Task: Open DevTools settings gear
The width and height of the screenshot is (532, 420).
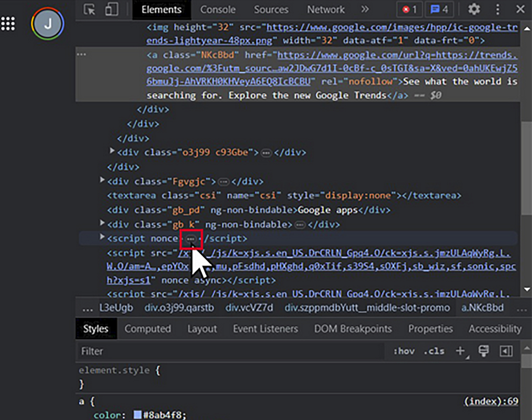Action: [x=474, y=9]
